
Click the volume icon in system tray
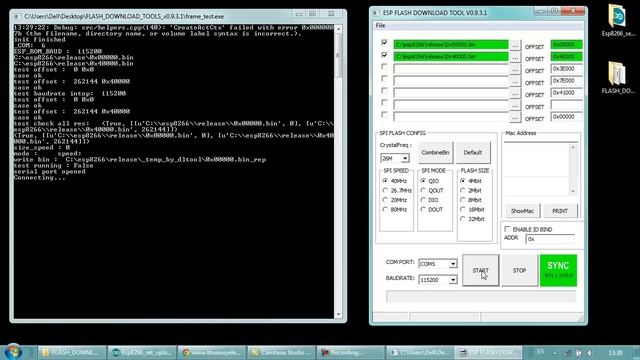pos(589,353)
